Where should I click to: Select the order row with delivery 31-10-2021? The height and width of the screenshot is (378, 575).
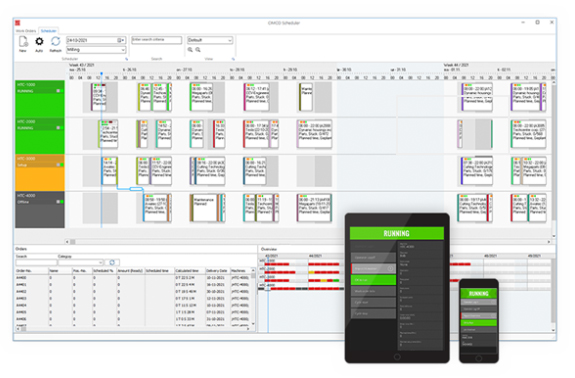(133, 319)
